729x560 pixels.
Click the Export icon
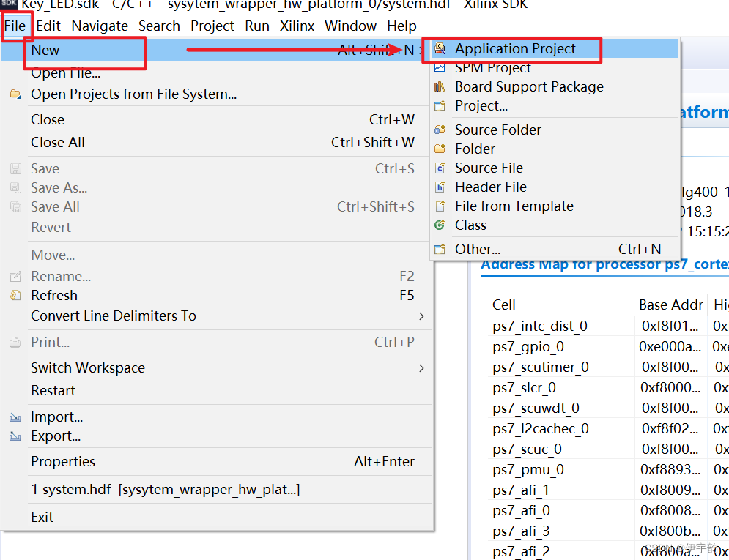pos(15,436)
